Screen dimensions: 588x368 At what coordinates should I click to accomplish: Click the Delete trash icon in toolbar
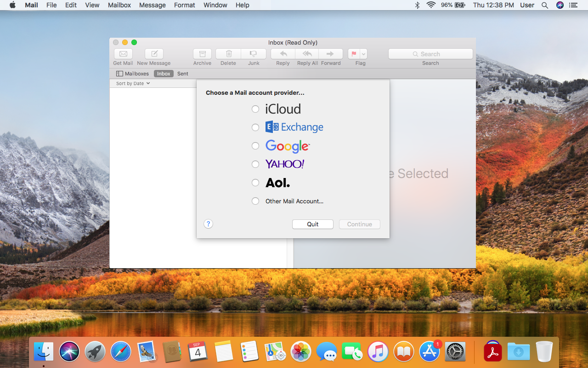(228, 54)
